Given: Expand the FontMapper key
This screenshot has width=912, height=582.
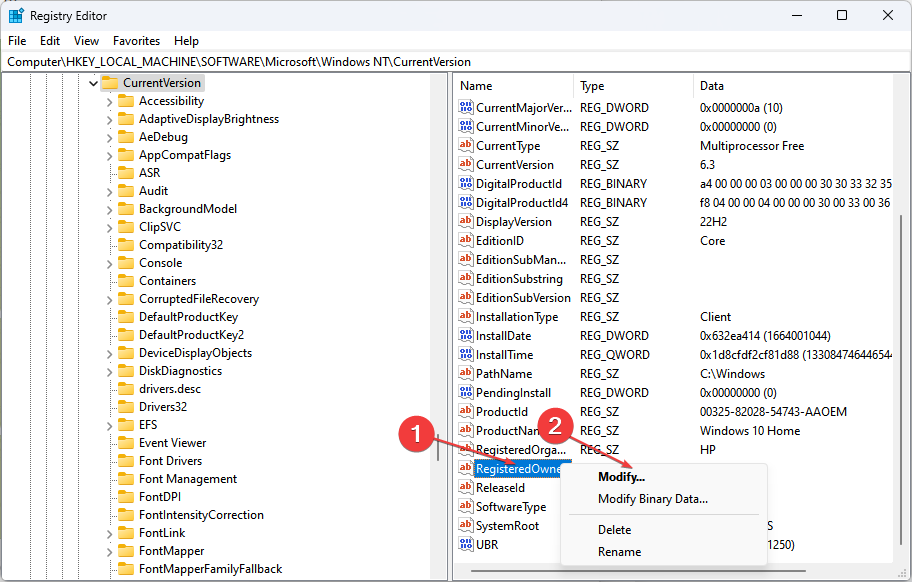Looking at the screenshot, I should point(109,552).
